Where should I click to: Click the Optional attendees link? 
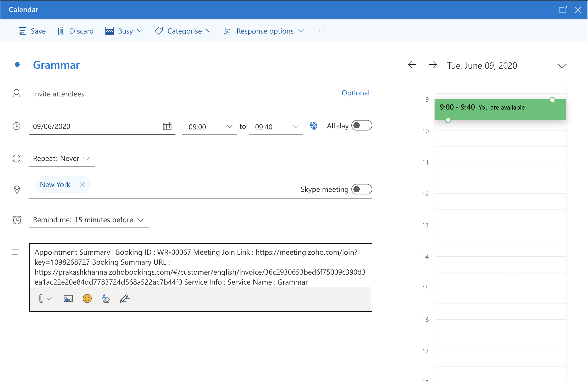pyautogui.click(x=355, y=93)
